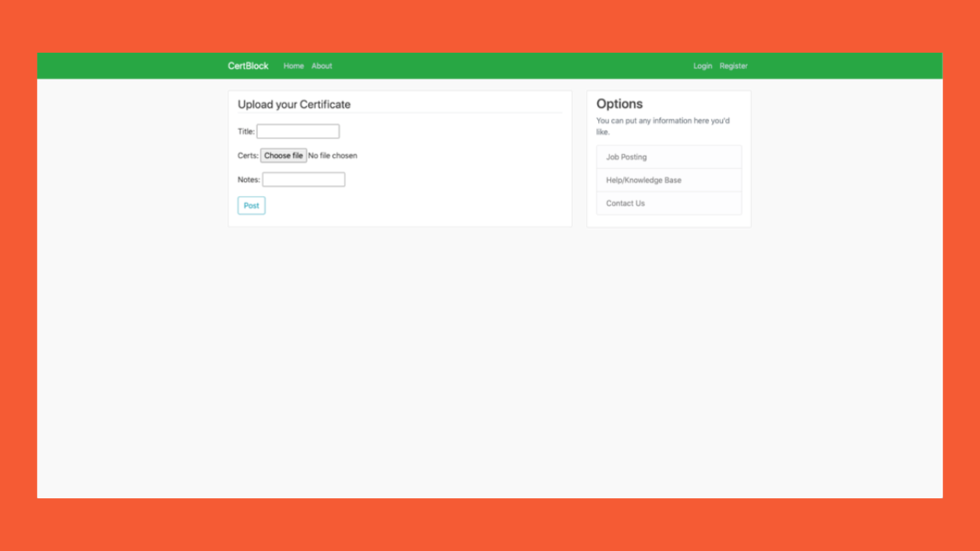Click the "Upload your Certificate" heading
Image resolution: width=980 pixels, height=551 pixels.
pos(294,104)
